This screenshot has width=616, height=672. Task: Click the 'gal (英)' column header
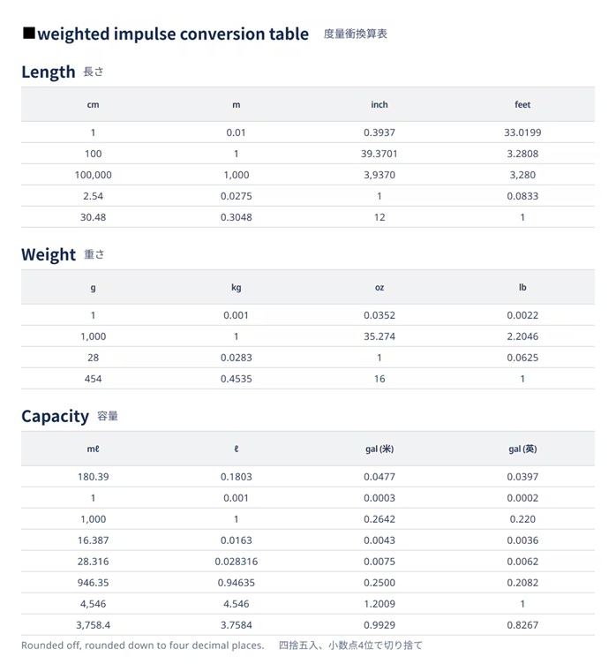[x=522, y=449]
